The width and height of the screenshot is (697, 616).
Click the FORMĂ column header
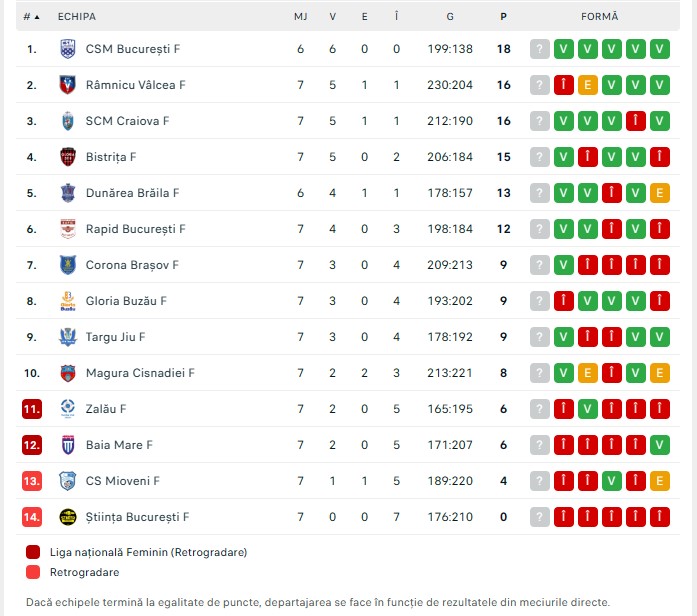coord(599,17)
